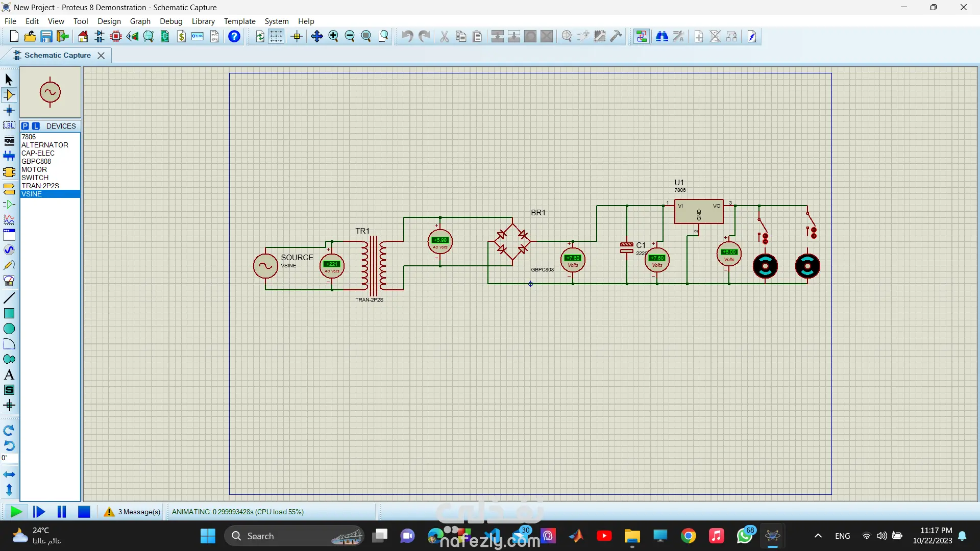The image size is (980, 551).
Task: Open the P pick devices button
Action: click(x=25, y=126)
